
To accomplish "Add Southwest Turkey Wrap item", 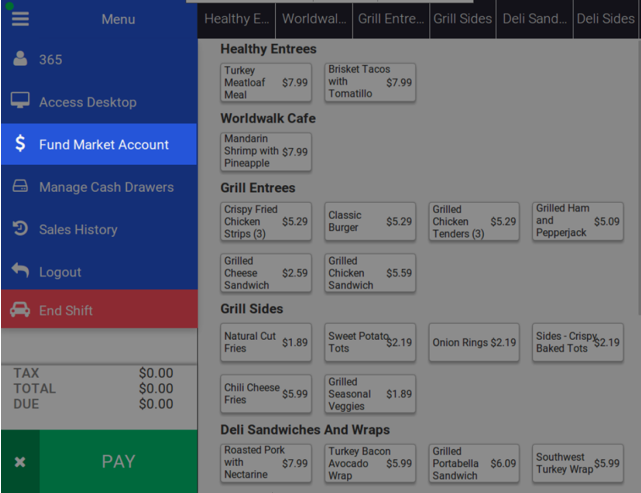I will tap(577, 463).
